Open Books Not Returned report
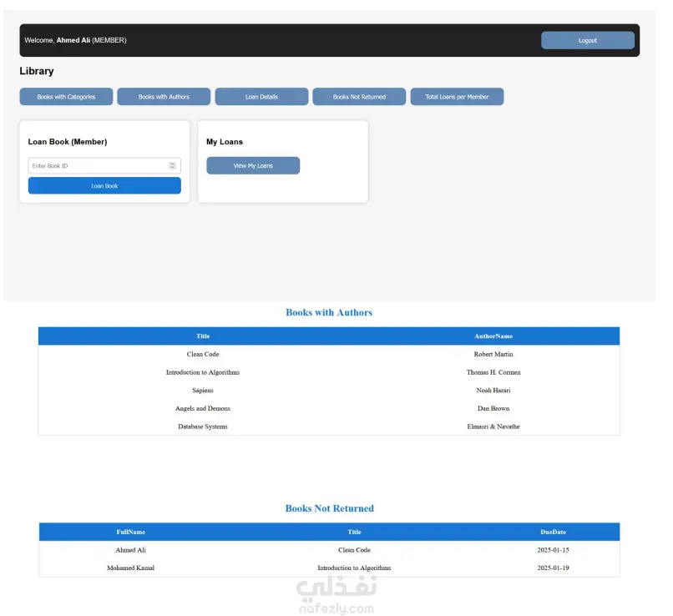This screenshot has height=616, width=673. coord(359,97)
